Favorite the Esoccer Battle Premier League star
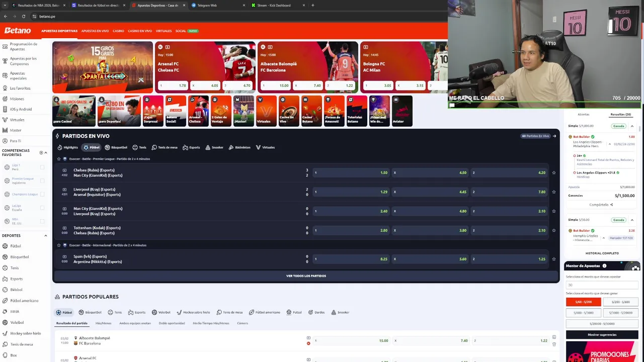Viewport: 644px width, 362px height. pos(58,159)
